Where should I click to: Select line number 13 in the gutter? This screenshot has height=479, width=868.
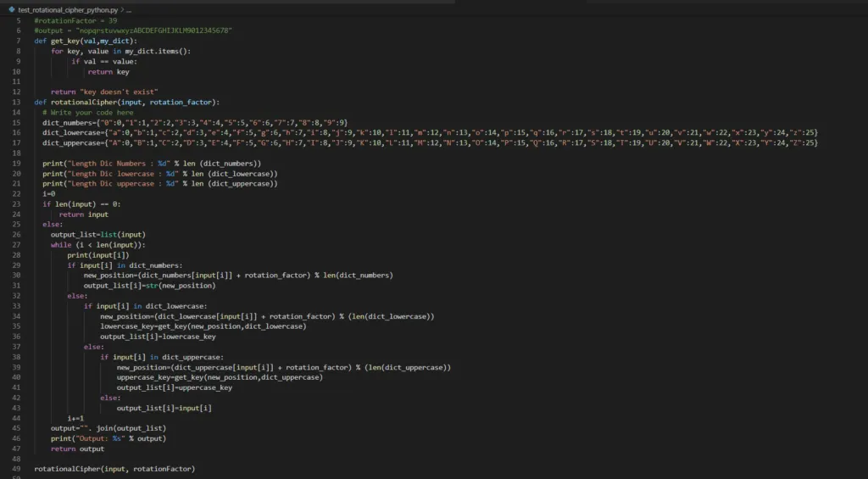(17, 102)
